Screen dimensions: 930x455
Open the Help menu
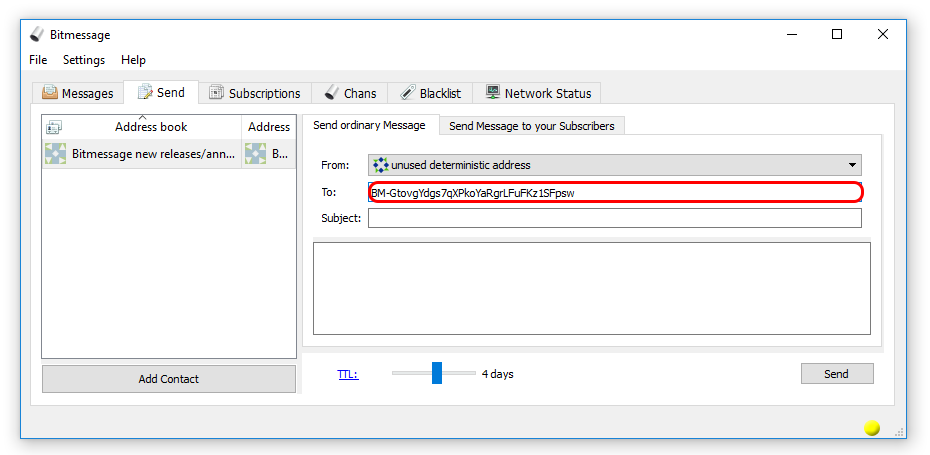point(133,60)
